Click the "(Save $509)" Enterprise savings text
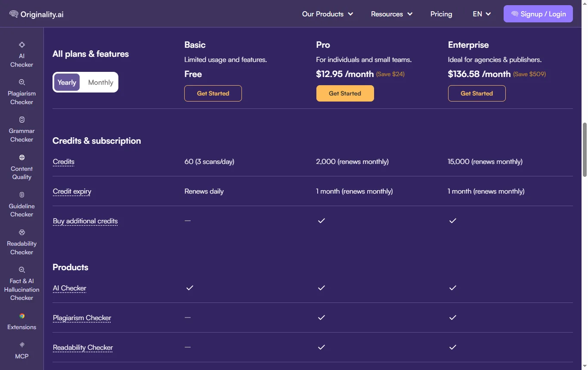This screenshot has height=370, width=588. 529,74
